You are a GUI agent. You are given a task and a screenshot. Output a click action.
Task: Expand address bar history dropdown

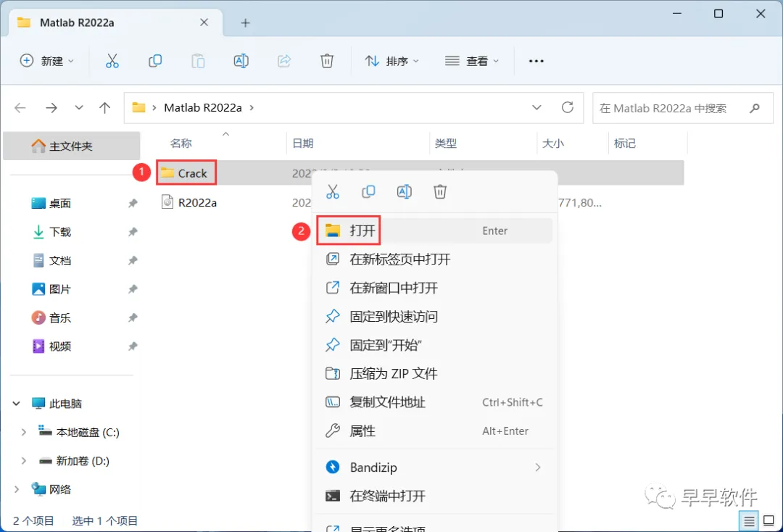click(x=536, y=107)
